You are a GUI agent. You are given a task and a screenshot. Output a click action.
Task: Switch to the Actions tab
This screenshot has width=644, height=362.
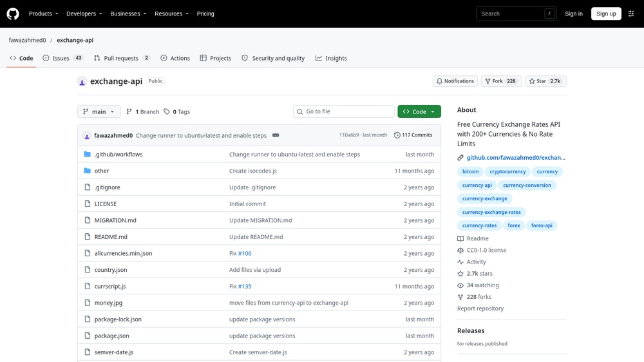click(175, 59)
